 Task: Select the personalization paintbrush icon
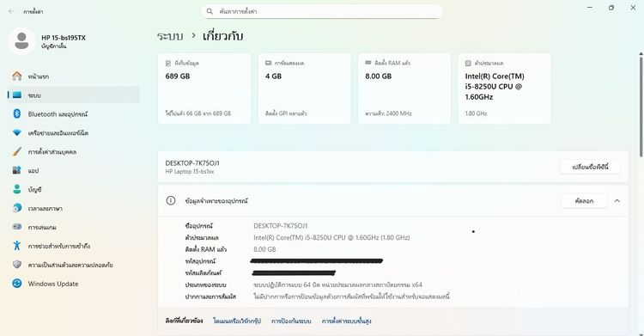pyautogui.click(x=17, y=152)
